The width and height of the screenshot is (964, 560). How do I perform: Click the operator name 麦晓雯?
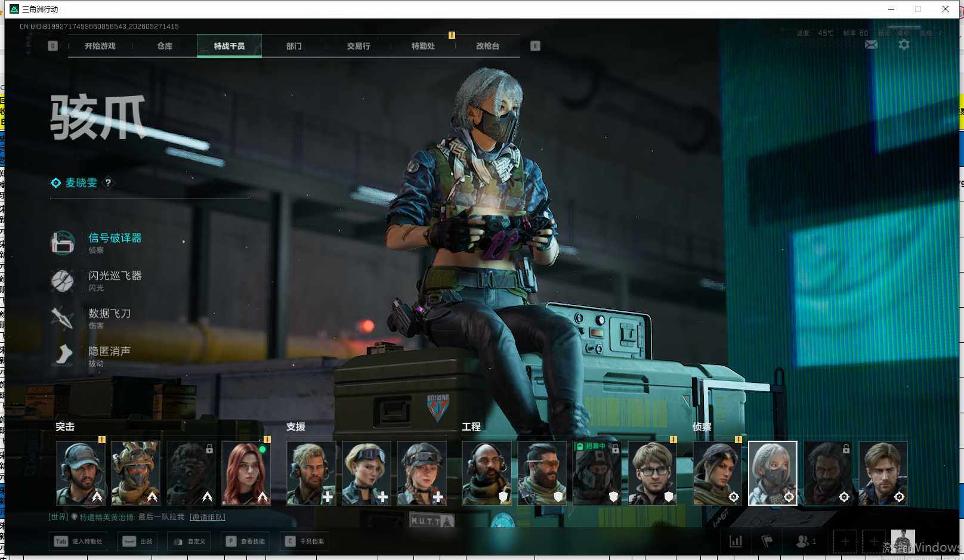[x=81, y=183]
